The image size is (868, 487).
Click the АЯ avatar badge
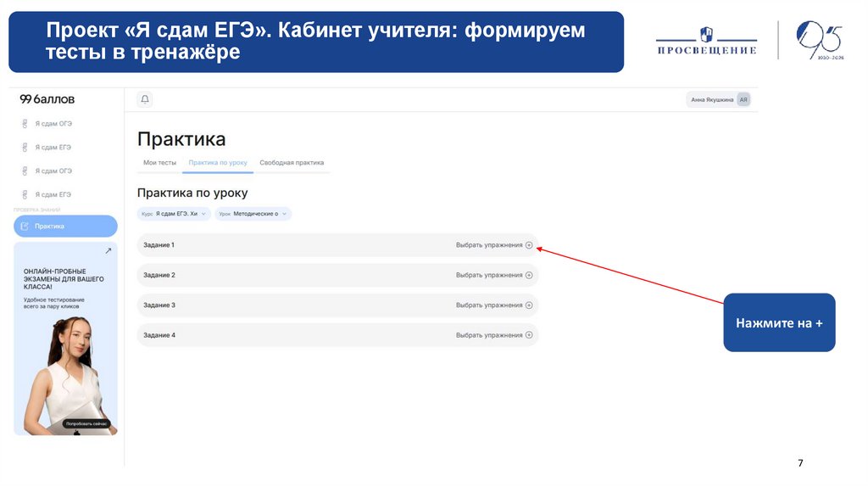743,100
